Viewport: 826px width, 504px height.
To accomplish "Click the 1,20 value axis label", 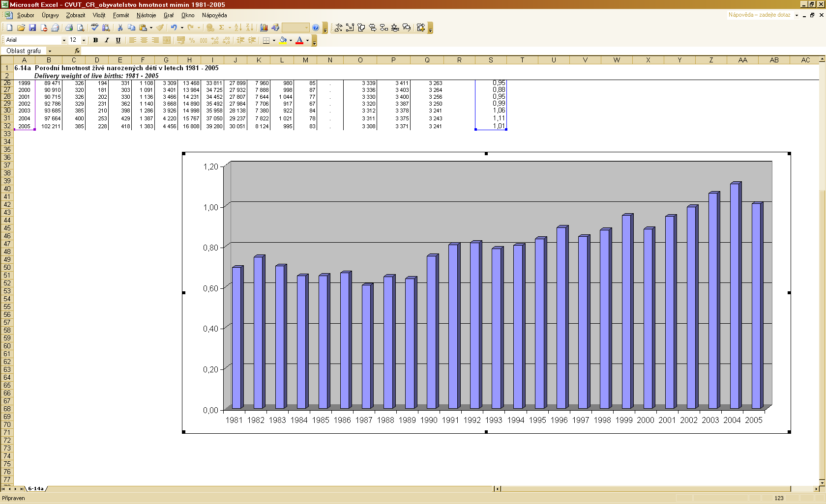I will 210,167.
